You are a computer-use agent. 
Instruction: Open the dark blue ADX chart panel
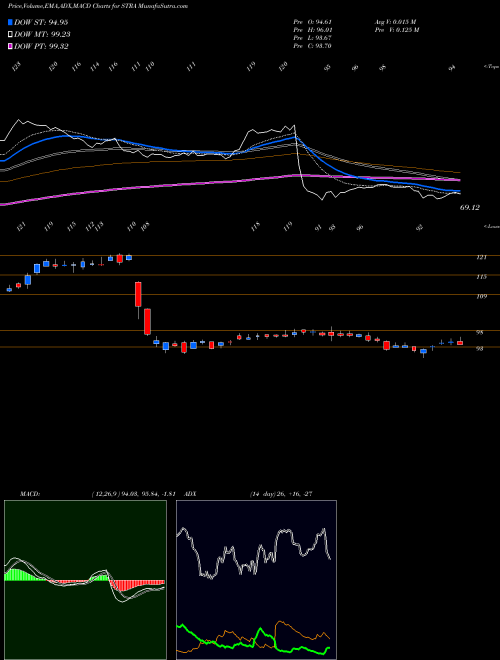point(256,580)
